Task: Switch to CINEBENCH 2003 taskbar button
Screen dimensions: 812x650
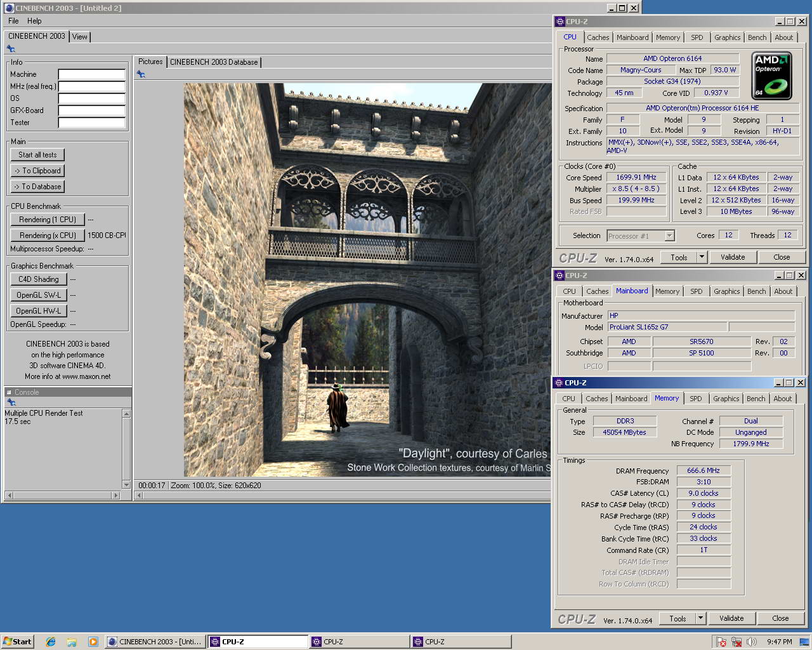Action: click(154, 642)
